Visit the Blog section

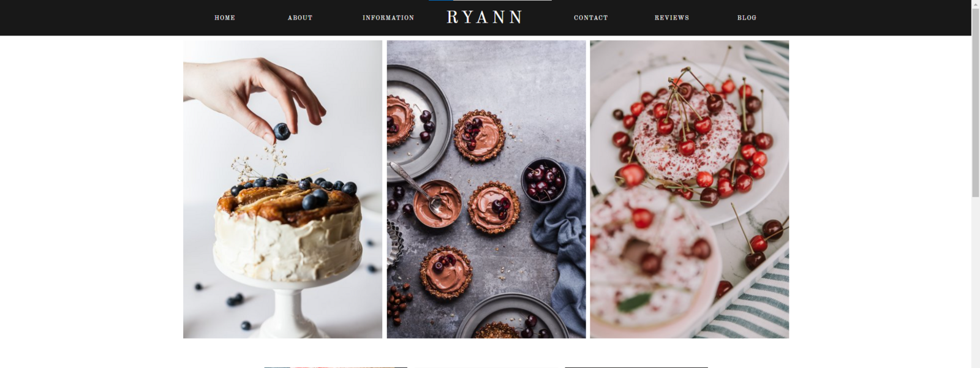(x=747, y=18)
